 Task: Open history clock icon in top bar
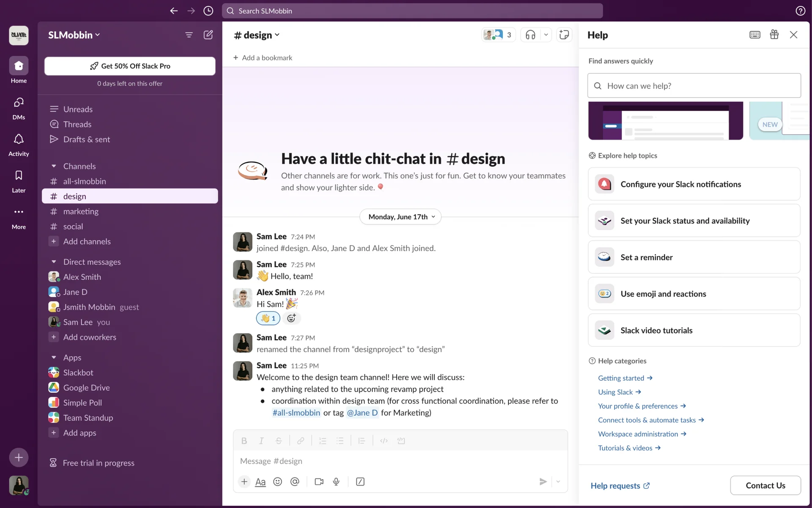(x=208, y=11)
